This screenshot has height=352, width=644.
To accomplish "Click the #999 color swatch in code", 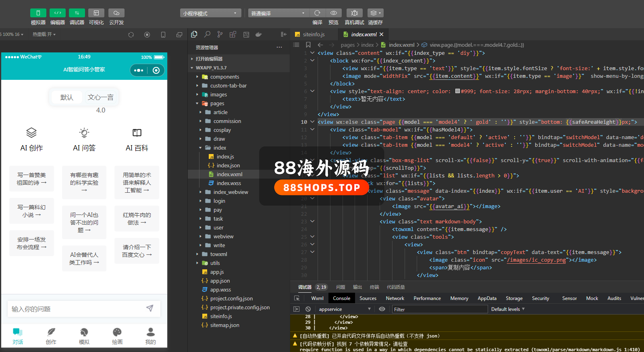I will click(457, 91).
